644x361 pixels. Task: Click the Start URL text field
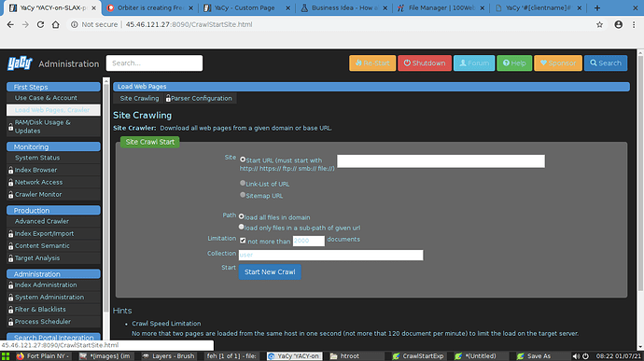click(x=441, y=161)
